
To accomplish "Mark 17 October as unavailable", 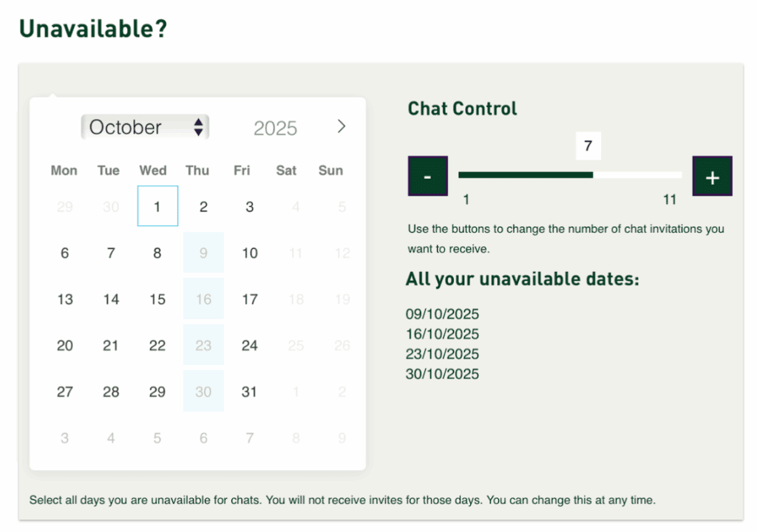I will point(250,299).
